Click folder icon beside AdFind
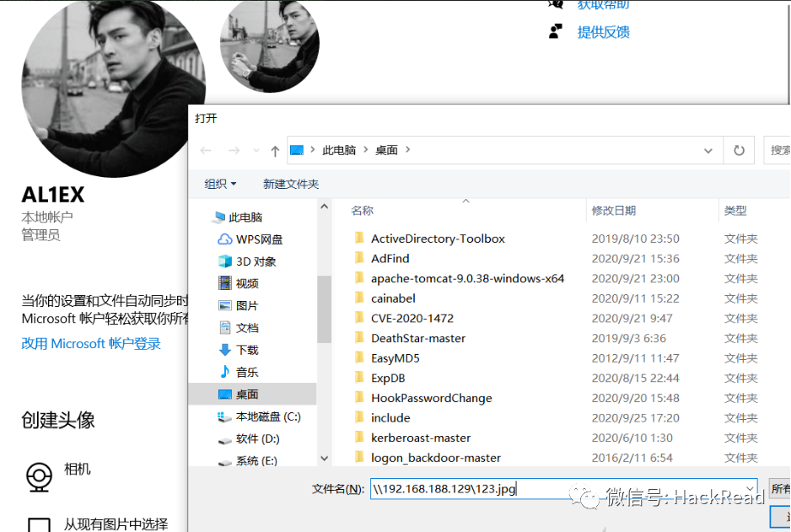 click(x=359, y=258)
